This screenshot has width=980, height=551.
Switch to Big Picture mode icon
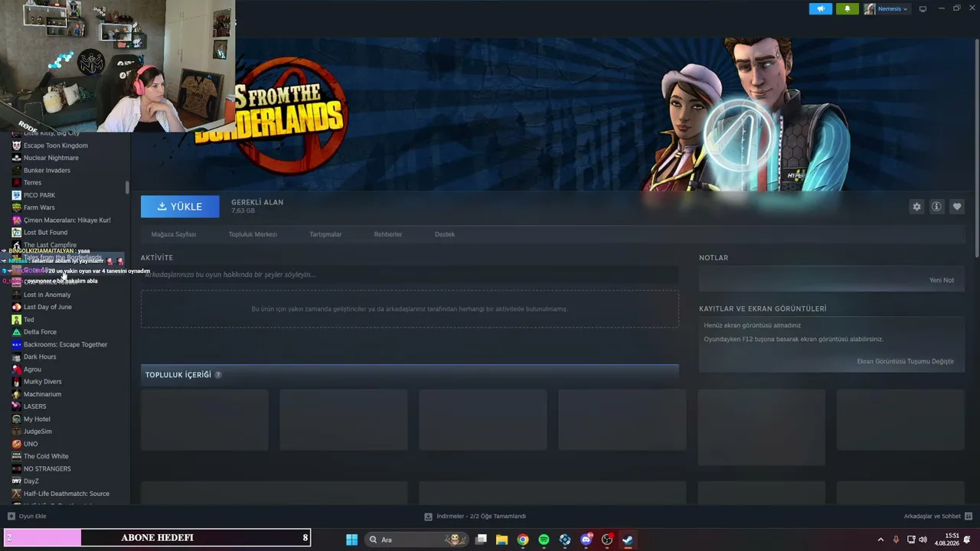tap(923, 8)
